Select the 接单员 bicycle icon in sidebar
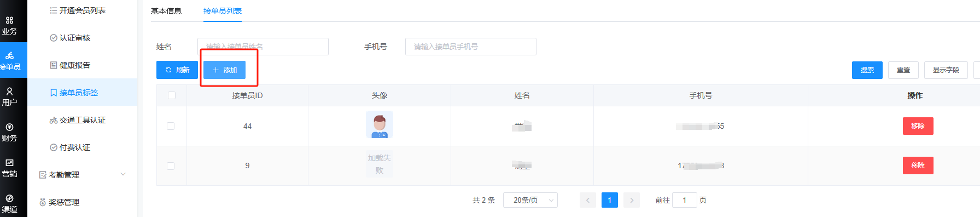This screenshot has height=217, width=980. tap(9, 56)
